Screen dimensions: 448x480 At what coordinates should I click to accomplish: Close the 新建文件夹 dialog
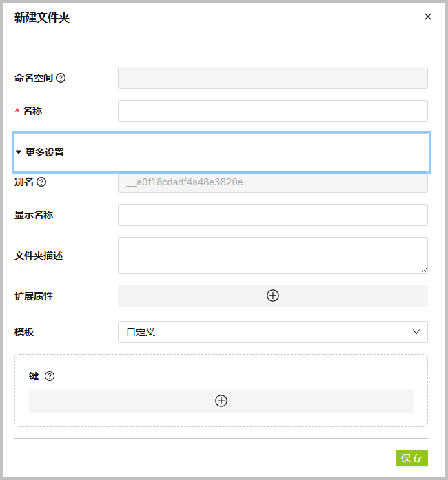[x=428, y=17]
